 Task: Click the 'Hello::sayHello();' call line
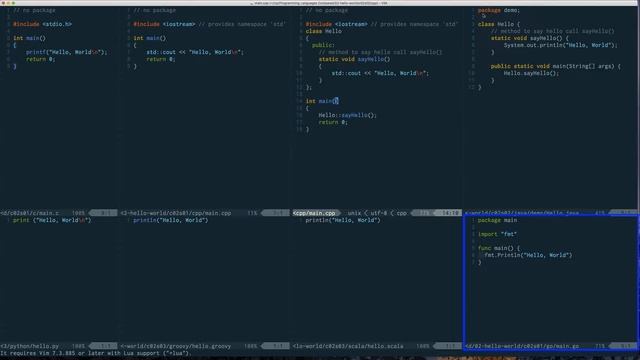[x=347, y=116]
